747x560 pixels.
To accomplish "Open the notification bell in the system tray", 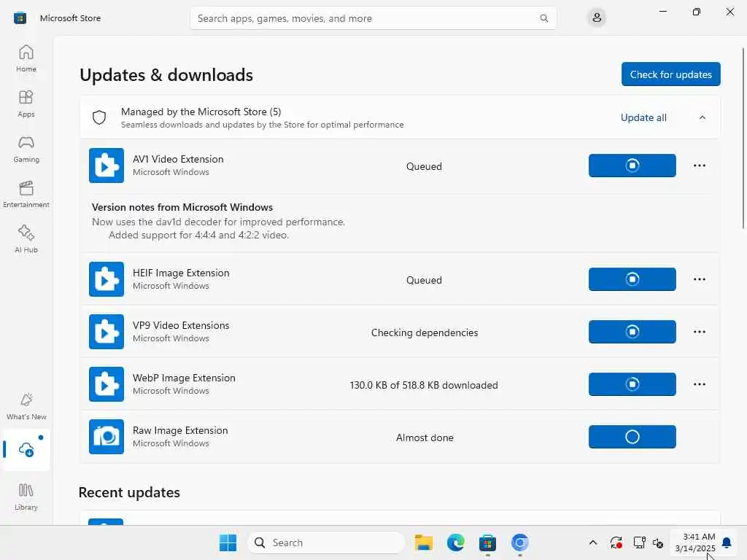I will click(x=727, y=542).
